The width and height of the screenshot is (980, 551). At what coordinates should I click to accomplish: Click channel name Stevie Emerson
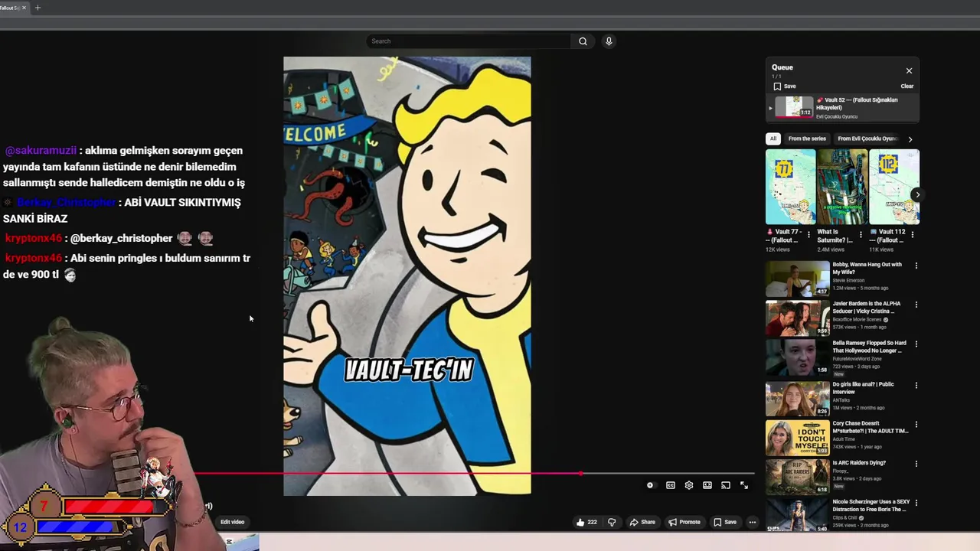pyautogui.click(x=848, y=280)
